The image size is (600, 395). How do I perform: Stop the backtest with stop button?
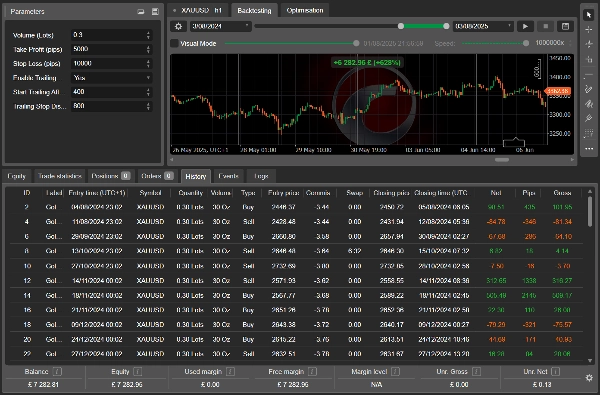pyautogui.click(x=545, y=26)
